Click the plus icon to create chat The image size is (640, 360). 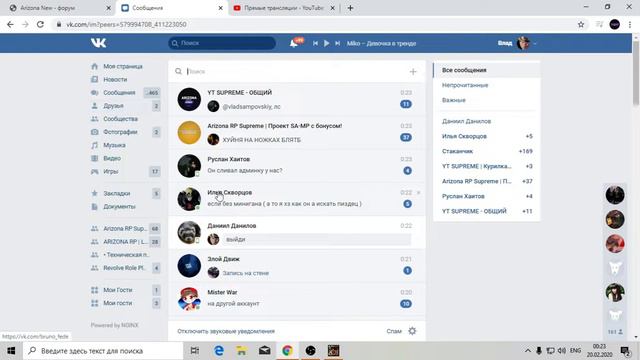[413, 72]
